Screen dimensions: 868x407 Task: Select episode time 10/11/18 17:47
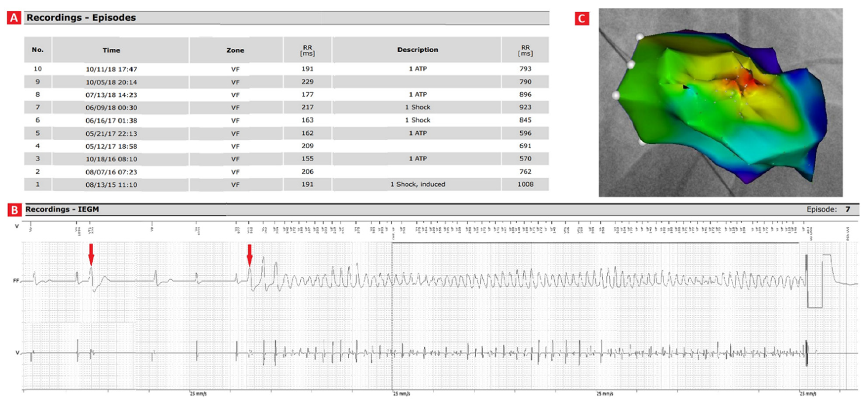[x=111, y=69]
